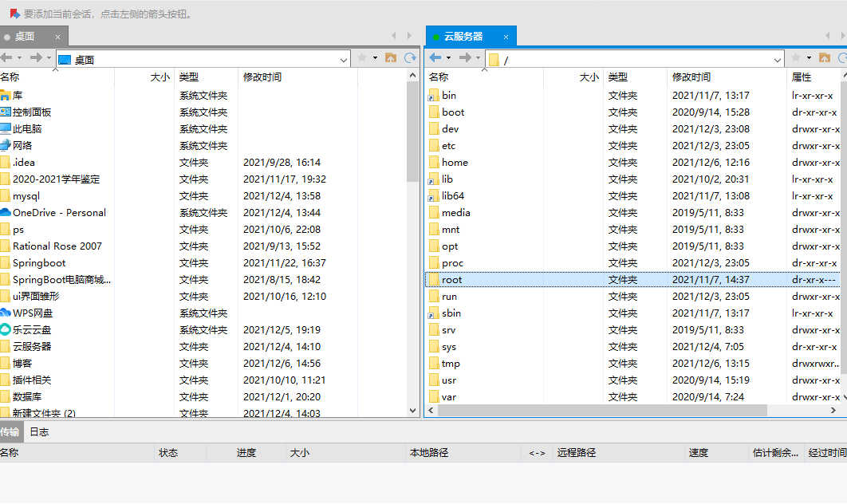The image size is (847, 504).
Task: Refresh the local 桌面 pane
Action: click(x=411, y=57)
